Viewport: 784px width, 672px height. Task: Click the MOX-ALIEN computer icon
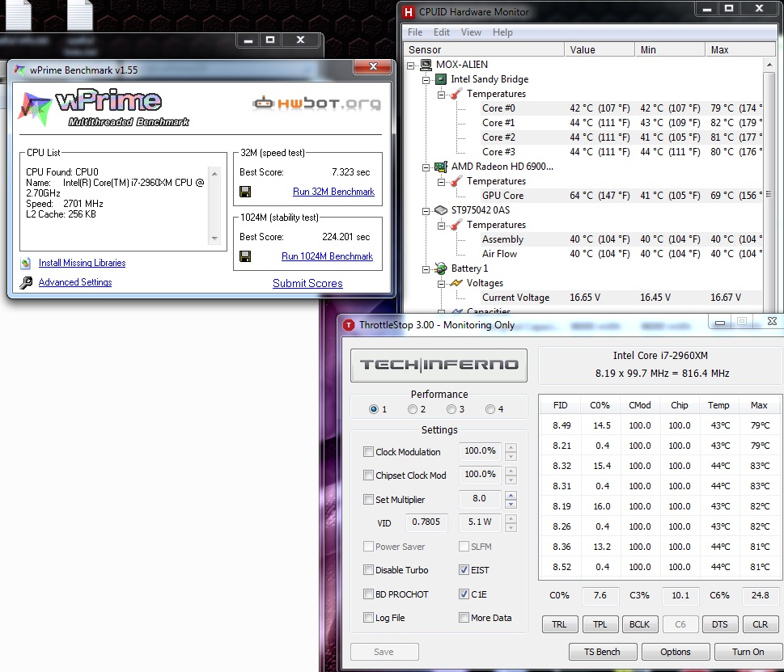pyautogui.click(x=426, y=65)
